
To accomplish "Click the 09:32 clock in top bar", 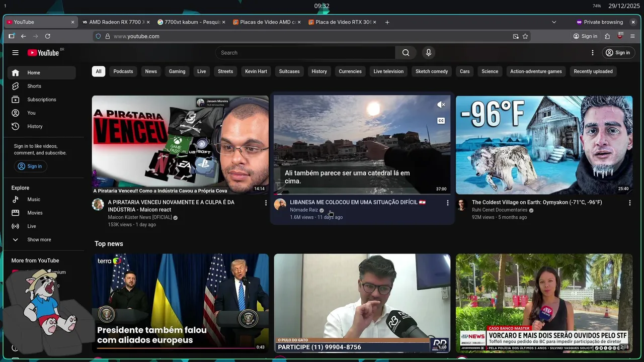I will [x=322, y=6].
